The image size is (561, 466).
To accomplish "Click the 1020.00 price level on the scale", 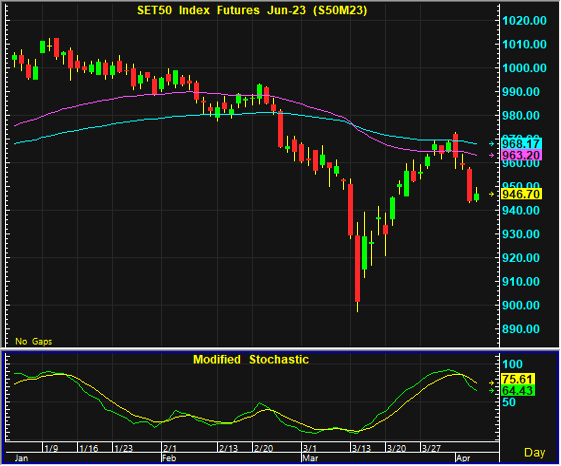I will tap(524, 20).
